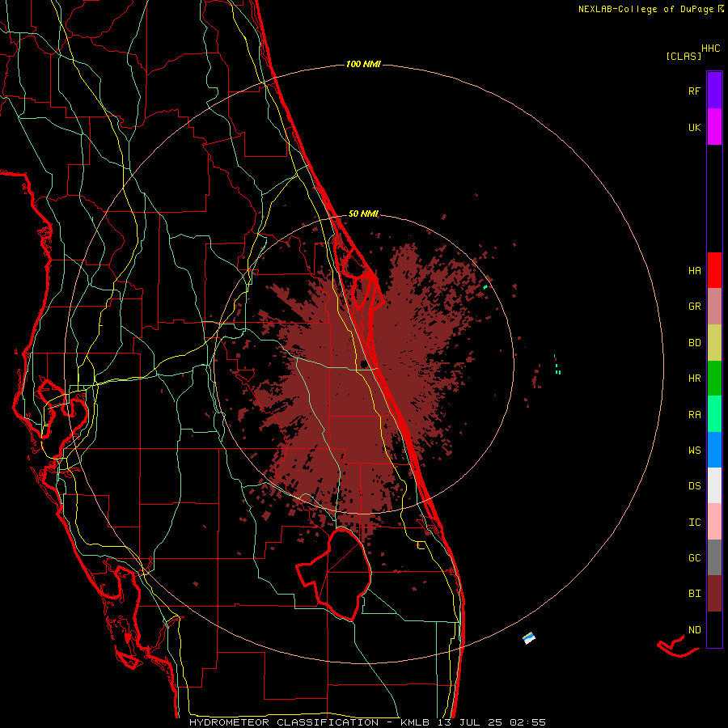This screenshot has width=728, height=728.
Task: Click the DS white legend swatch
Action: 714,485
